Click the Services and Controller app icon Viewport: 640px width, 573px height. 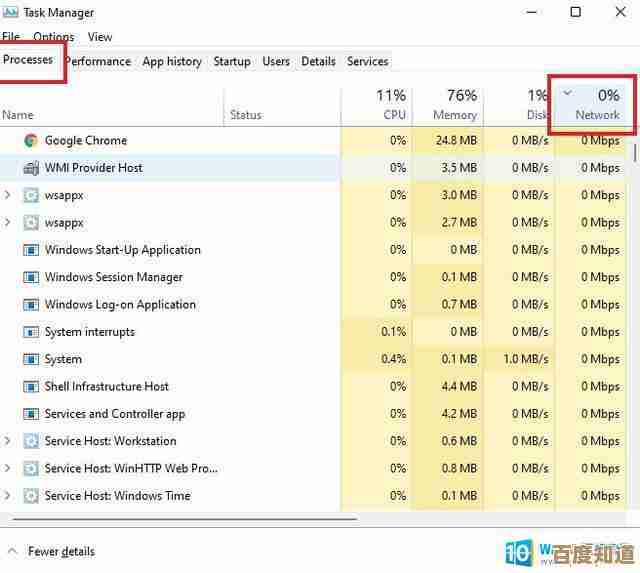[31, 414]
